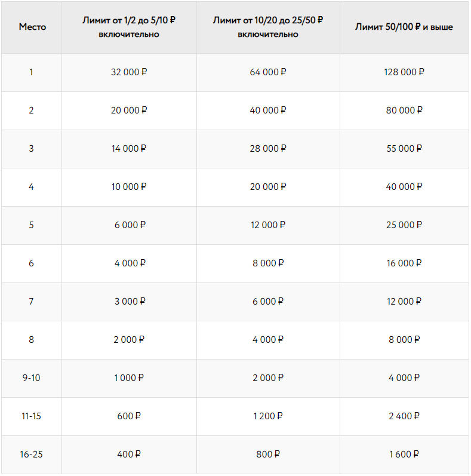This screenshot has width=471, height=476.
Task: Click the place "11-15" row label
Action: 32,416
